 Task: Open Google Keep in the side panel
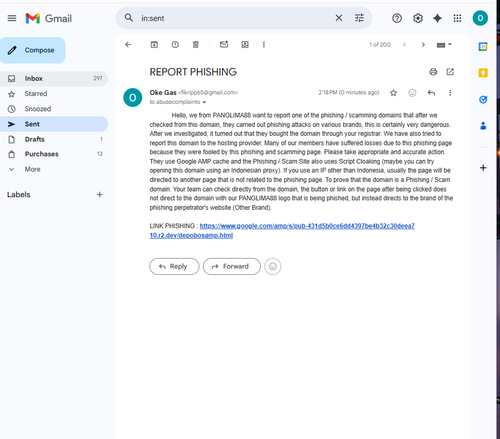[483, 73]
